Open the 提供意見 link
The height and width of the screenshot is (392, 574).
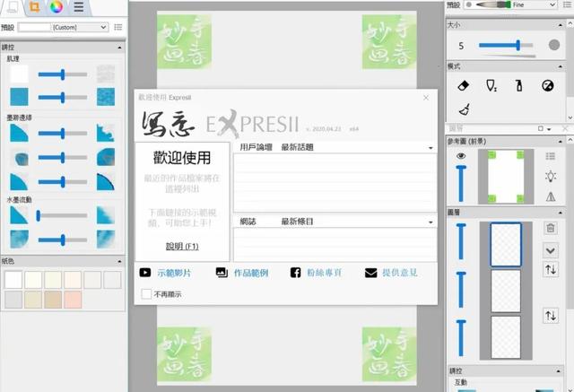coord(400,273)
